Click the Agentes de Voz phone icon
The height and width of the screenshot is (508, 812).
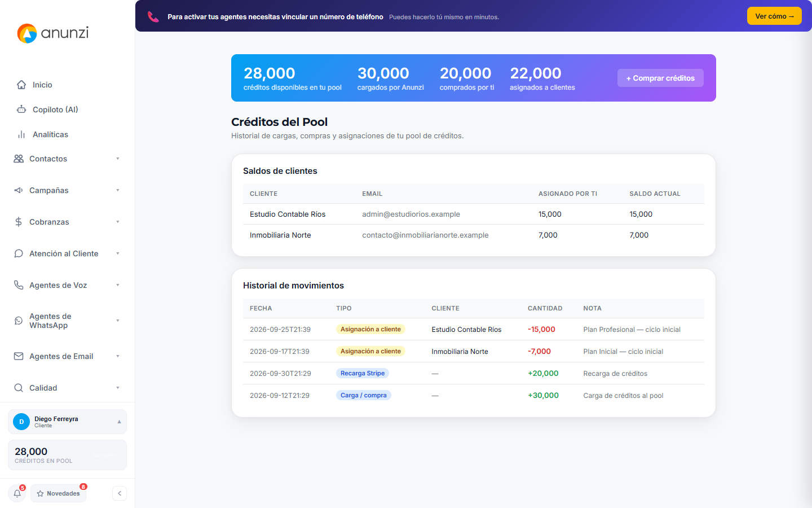click(19, 285)
